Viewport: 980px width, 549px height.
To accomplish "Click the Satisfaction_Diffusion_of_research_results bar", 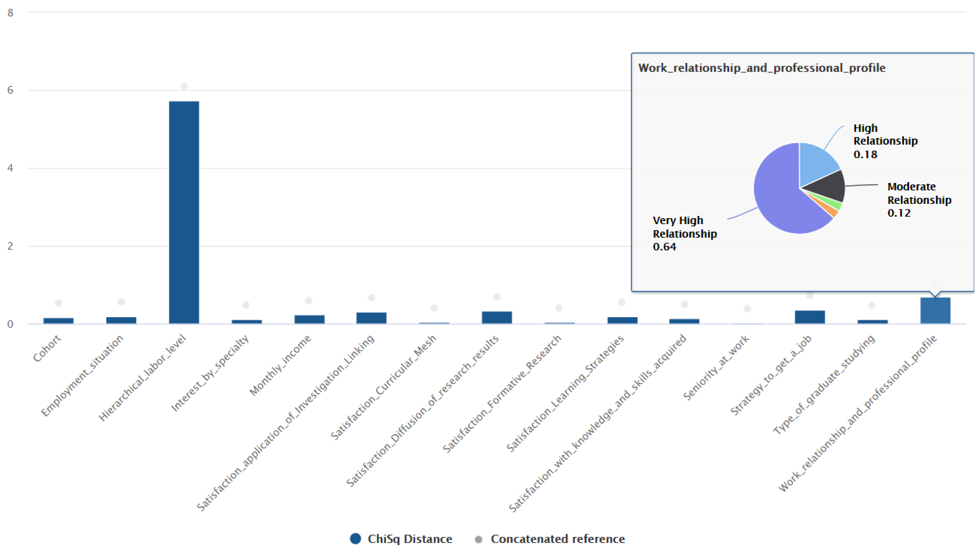I will click(x=496, y=317).
